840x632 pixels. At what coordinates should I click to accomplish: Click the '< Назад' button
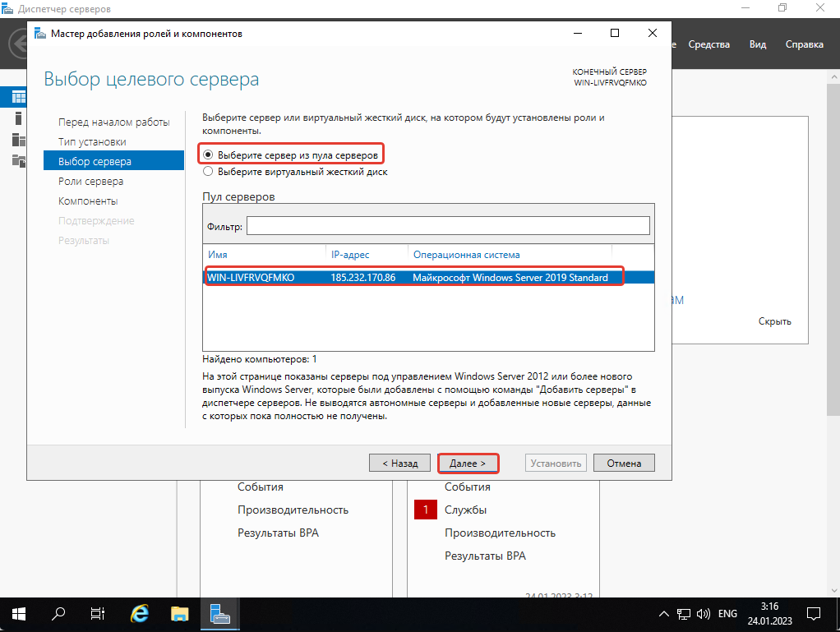(399, 464)
